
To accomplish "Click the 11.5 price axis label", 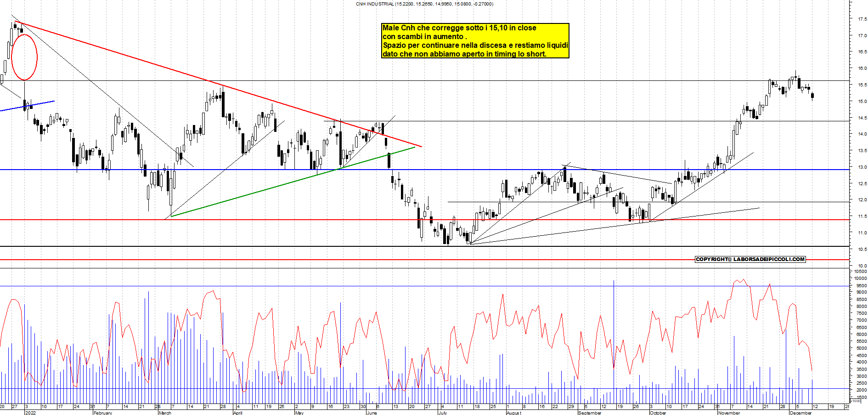I will tap(862, 216).
